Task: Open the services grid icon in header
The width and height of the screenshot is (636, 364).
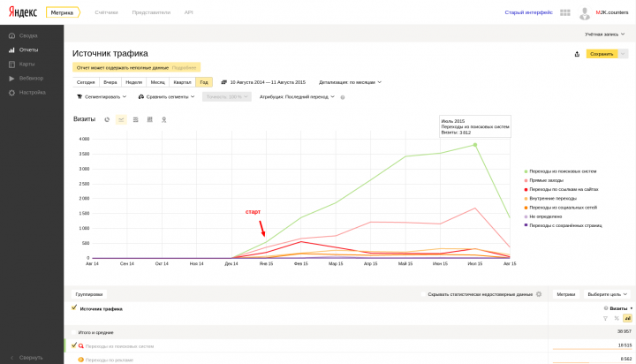Action: click(x=565, y=12)
